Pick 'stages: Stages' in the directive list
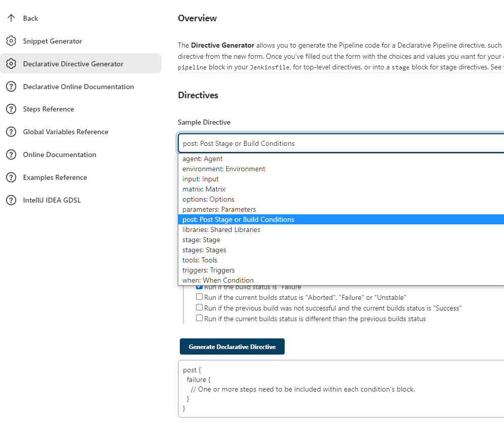The height and width of the screenshot is (425, 504). [204, 250]
